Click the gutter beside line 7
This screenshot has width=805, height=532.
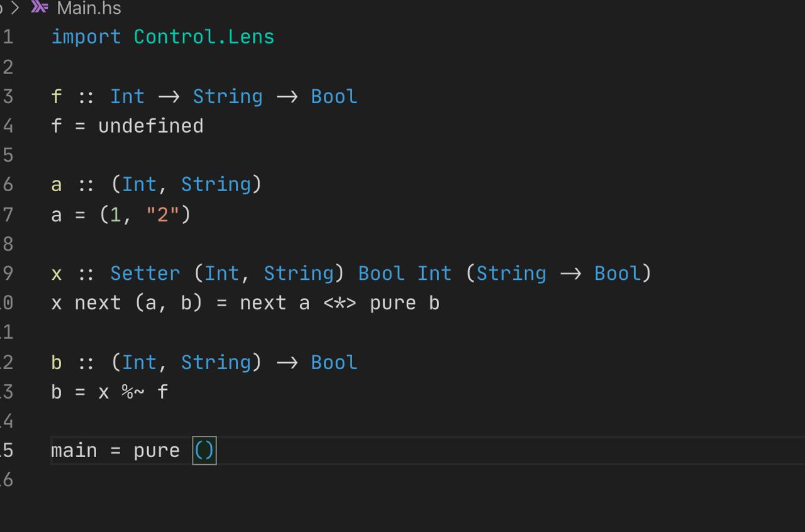click(8, 215)
